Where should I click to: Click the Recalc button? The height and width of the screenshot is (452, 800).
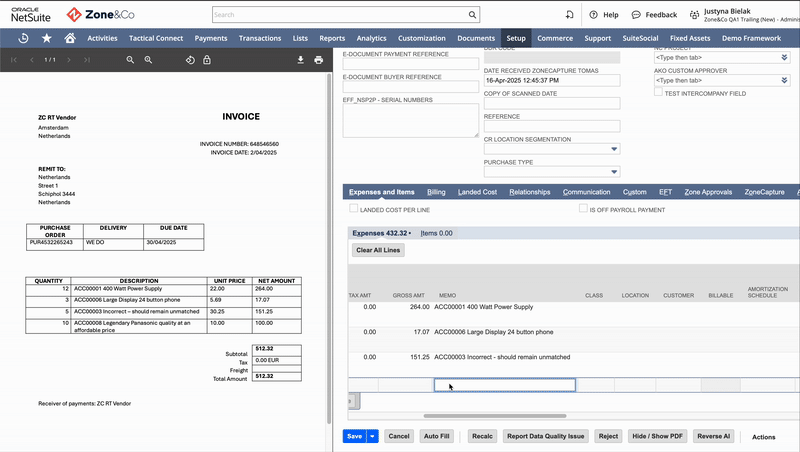click(482, 436)
